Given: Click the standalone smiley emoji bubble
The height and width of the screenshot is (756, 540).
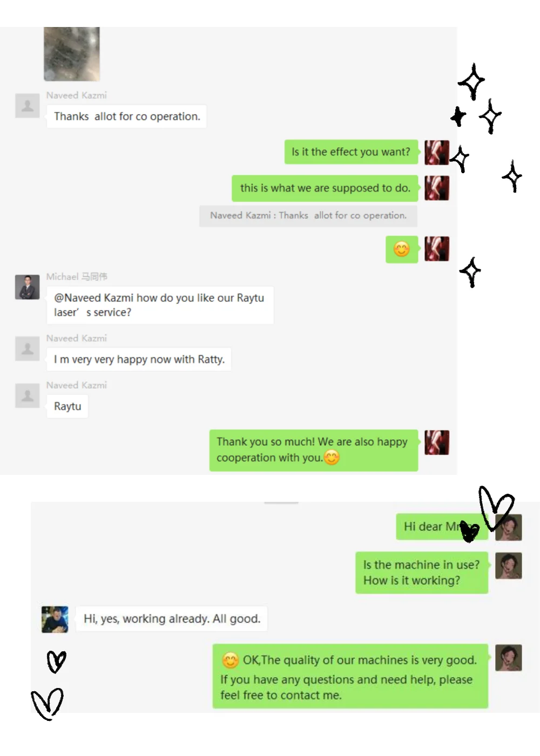Looking at the screenshot, I should [x=402, y=249].
